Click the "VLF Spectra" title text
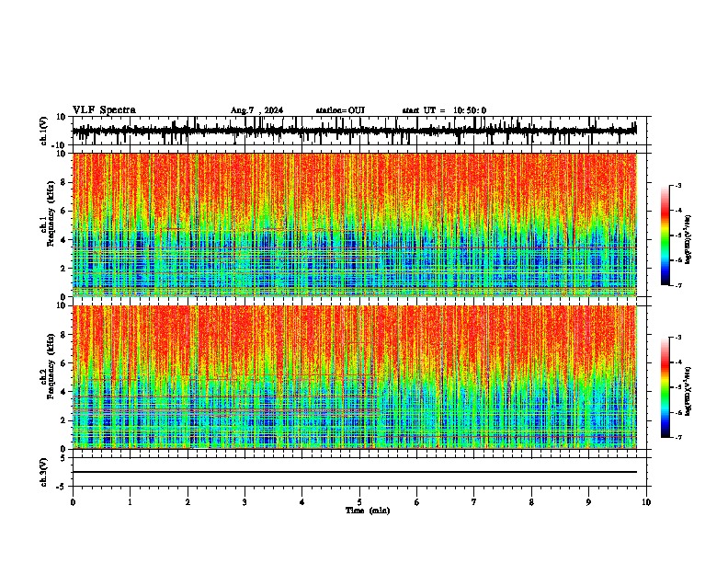Screen dimensions: 728x563 click(x=104, y=110)
